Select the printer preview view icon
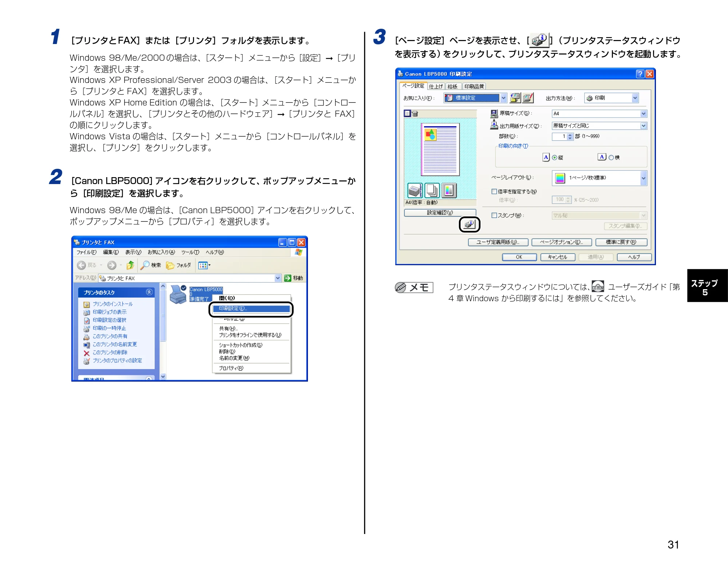 pyautogui.click(x=415, y=113)
